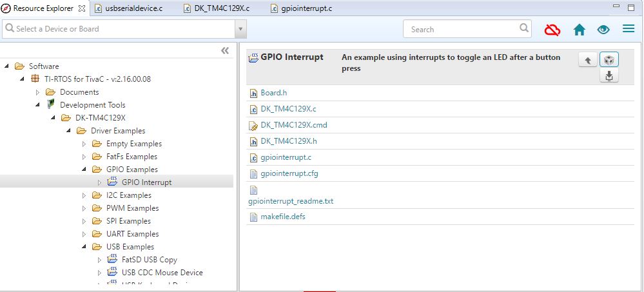Expand the Documents folder
The width and height of the screenshot is (644, 292).
pyautogui.click(x=38, y=92)
